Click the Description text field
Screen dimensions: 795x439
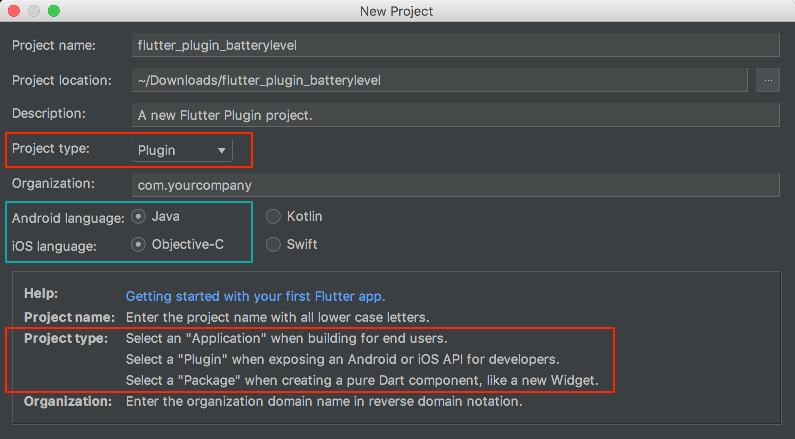pos(455,115)
